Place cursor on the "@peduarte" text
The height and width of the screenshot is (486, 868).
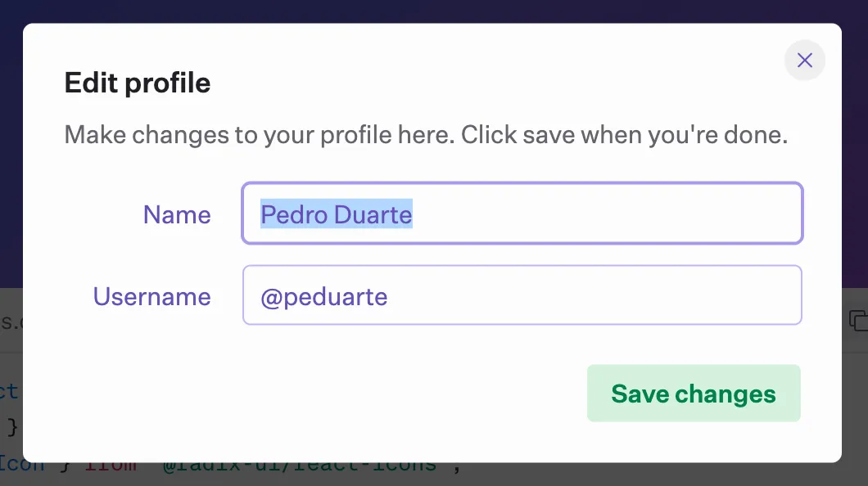click(x=323, y=296)
